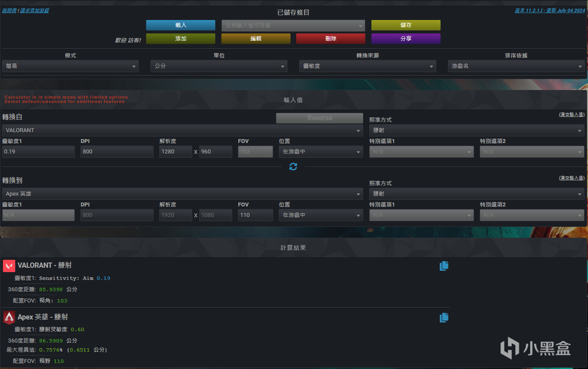This screenshot has height=369, width=588.
Task: Open the 單位 dropdown showing 公分
Action: [219, 66]
